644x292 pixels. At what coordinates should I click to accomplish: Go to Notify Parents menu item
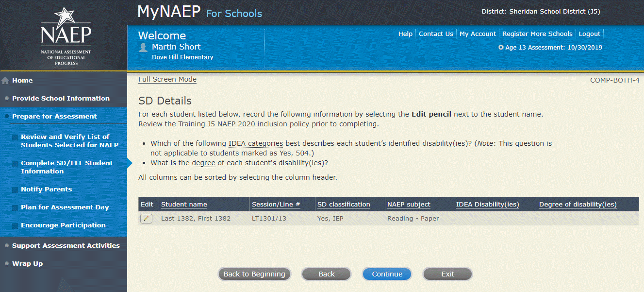pos(46,189)
